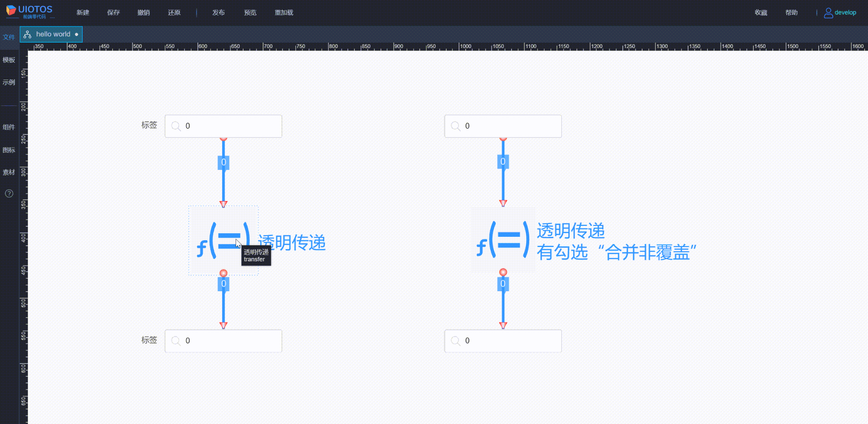Click the bottom-right input field
868x424 pixels.
[x=503, y=341]
